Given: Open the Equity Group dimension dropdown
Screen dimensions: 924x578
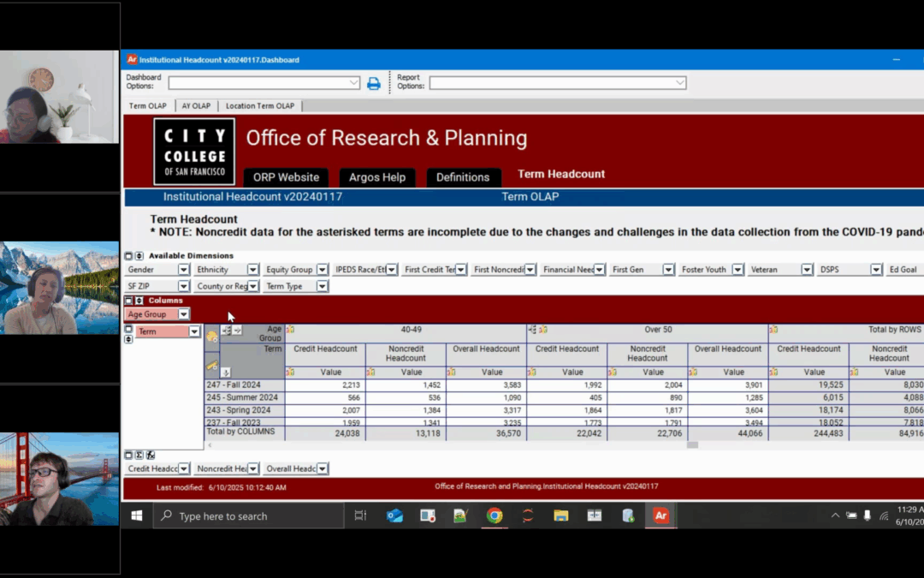Looking at the screenshot, I should 322,270.
